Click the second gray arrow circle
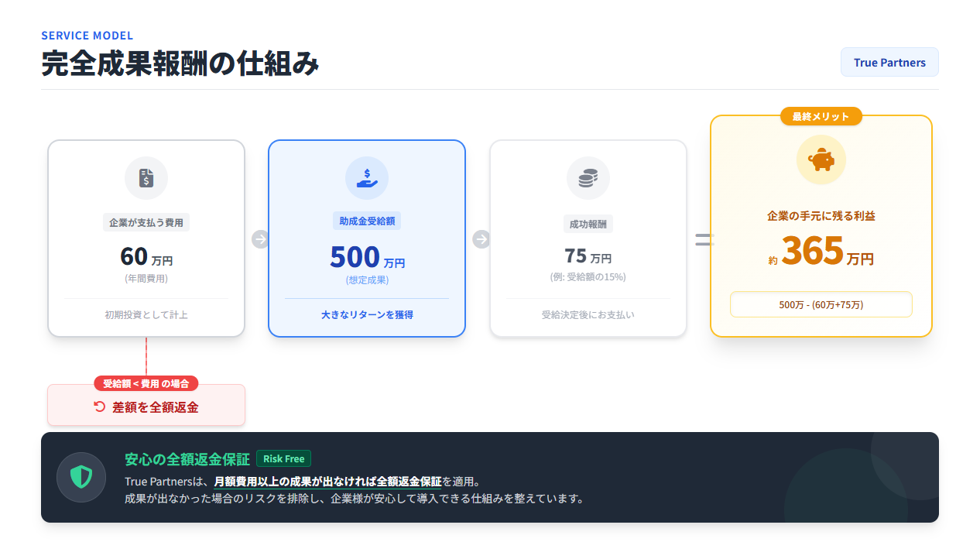The image size is (980, 542). [x=481, y=239]
